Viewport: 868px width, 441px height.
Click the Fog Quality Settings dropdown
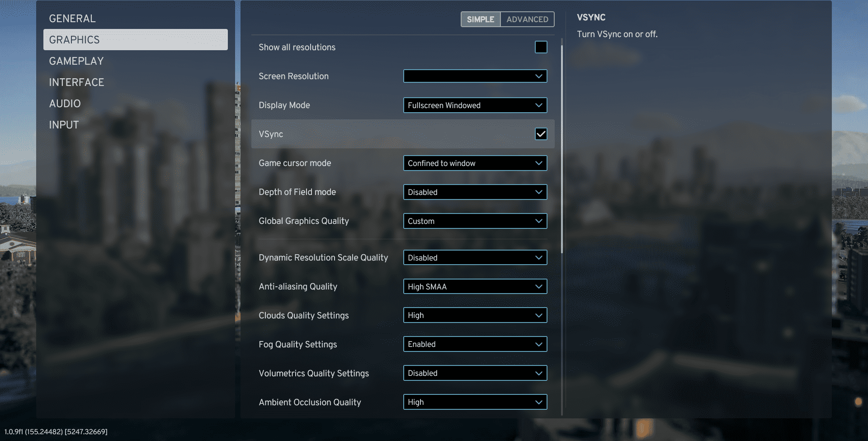(x=475, y=344)
